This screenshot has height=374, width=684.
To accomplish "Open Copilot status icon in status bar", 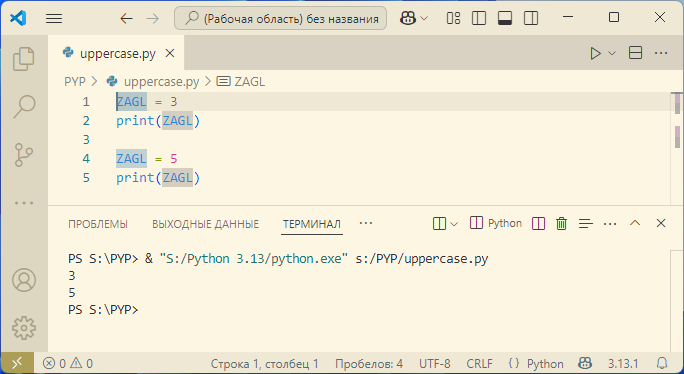I will point(585,363).
